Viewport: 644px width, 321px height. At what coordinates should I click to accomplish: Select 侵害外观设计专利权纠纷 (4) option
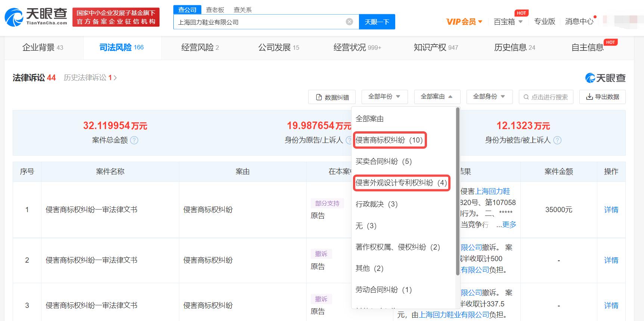click(x=401, y=183)
